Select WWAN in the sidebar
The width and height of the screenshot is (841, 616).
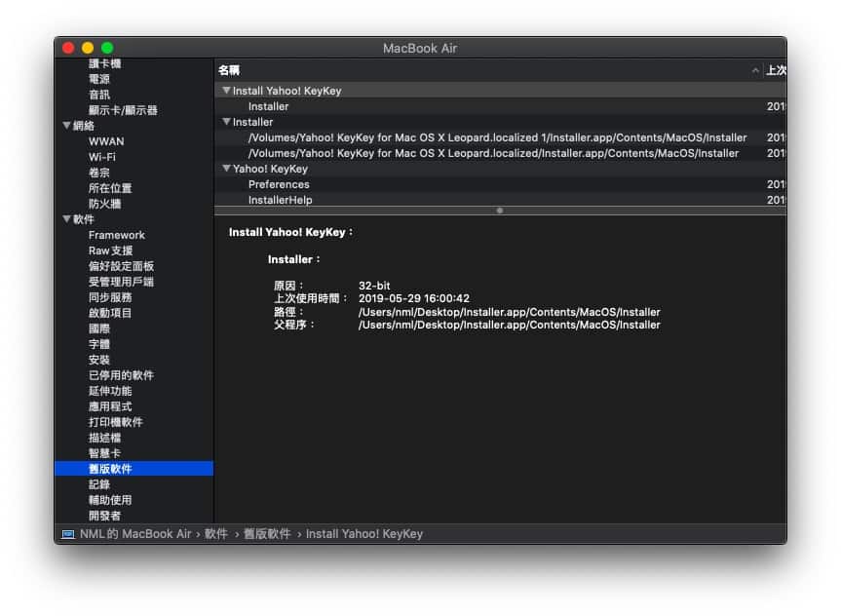[x=106, y=141]
